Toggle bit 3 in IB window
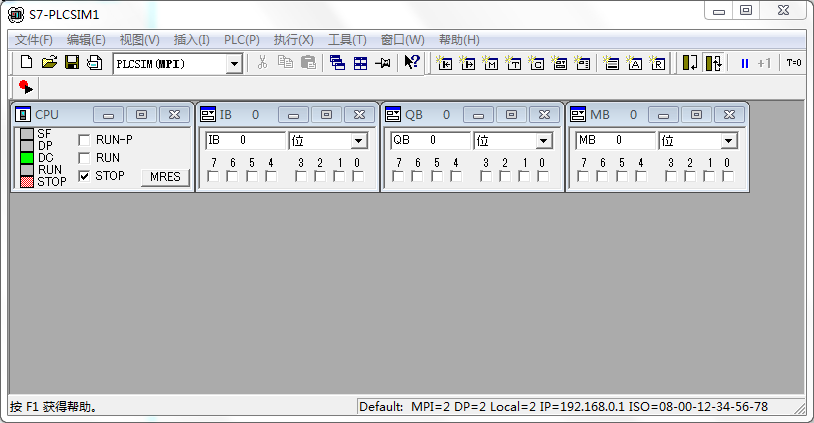The width and height of the screenshot is (814, 423). pyautogui.click(x=301, y=176)
